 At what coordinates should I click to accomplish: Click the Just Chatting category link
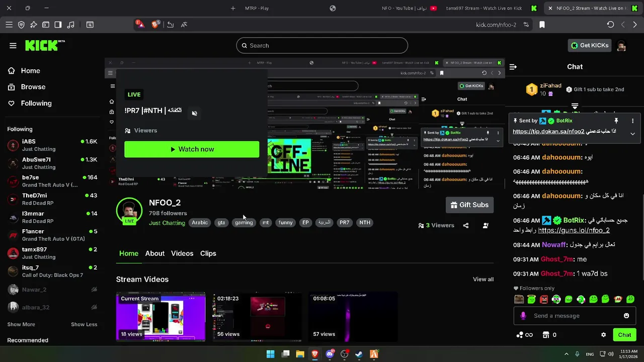coord(167,223)
